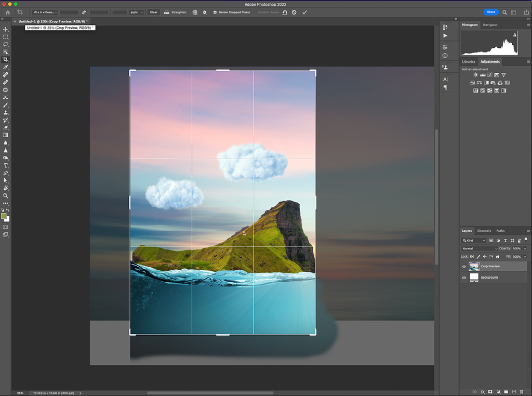Click the Clear button
This screenshot has width=532, height=396.
154,12
